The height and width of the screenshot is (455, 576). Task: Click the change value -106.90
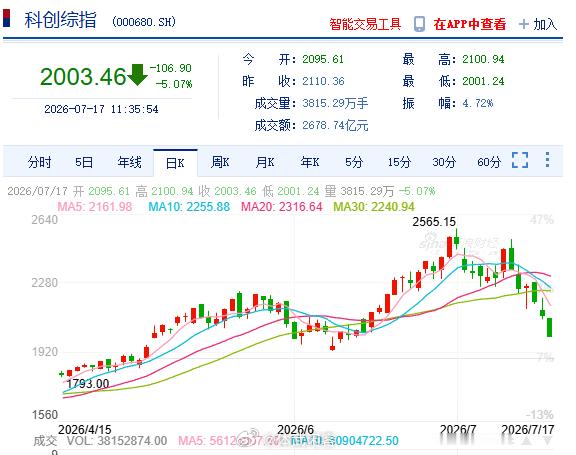coord(170,68)
